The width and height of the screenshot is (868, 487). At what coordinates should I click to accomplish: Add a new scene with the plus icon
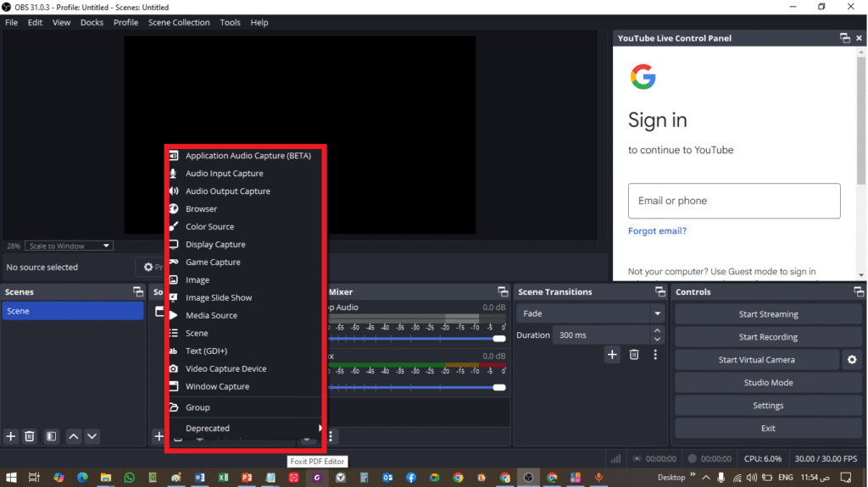coord(10,436)
